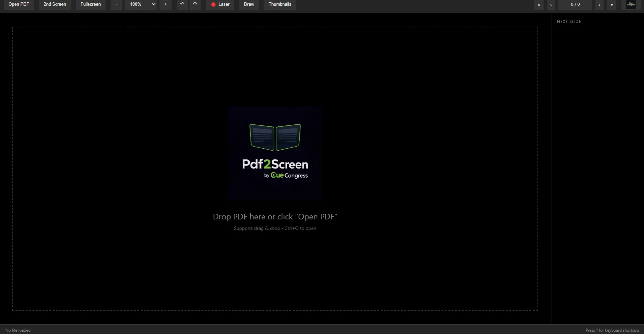Jump to first slide
This screenshot has width=644, height=334.
point(539,5)
